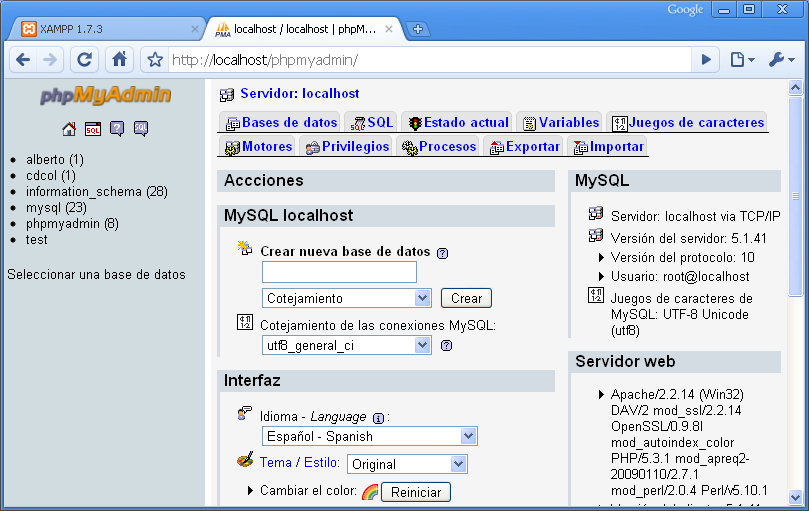Click scrollbar up arrow
This screenshot has height=511, width=809.
(795, 88)
